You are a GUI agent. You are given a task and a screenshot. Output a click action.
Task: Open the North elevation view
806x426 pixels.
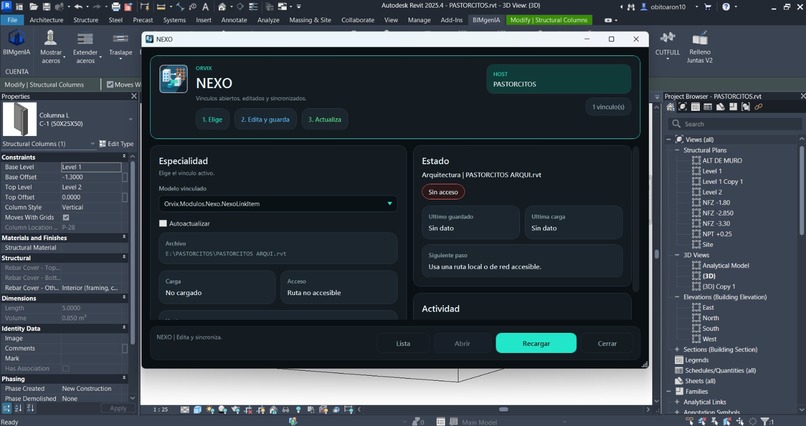pos(710,318)
